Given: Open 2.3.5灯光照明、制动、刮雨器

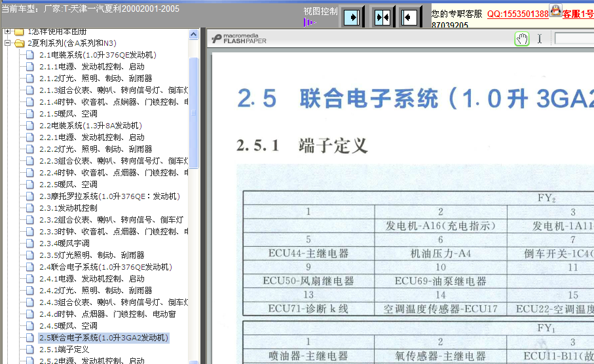Looking at the screenshot, I should 92,255.
